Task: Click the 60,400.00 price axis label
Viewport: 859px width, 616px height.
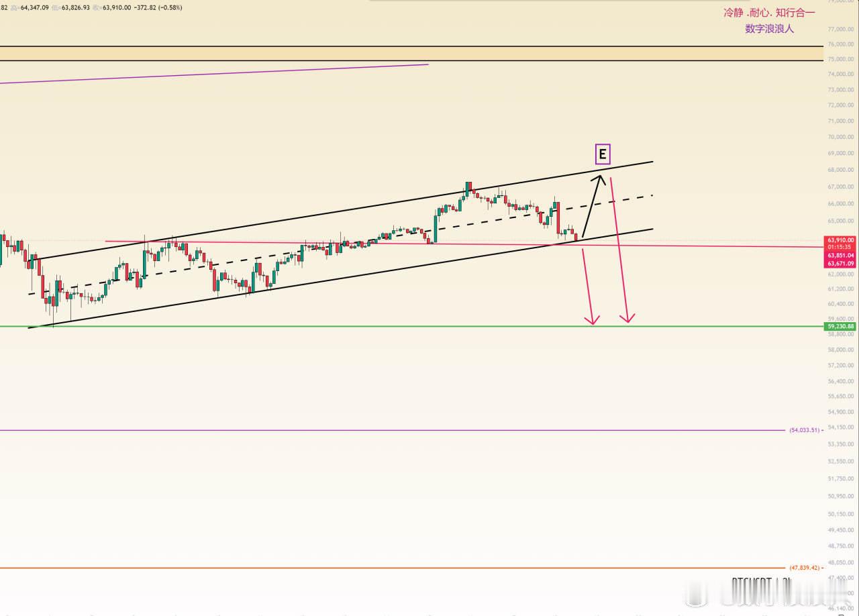Action: [842, 303]
